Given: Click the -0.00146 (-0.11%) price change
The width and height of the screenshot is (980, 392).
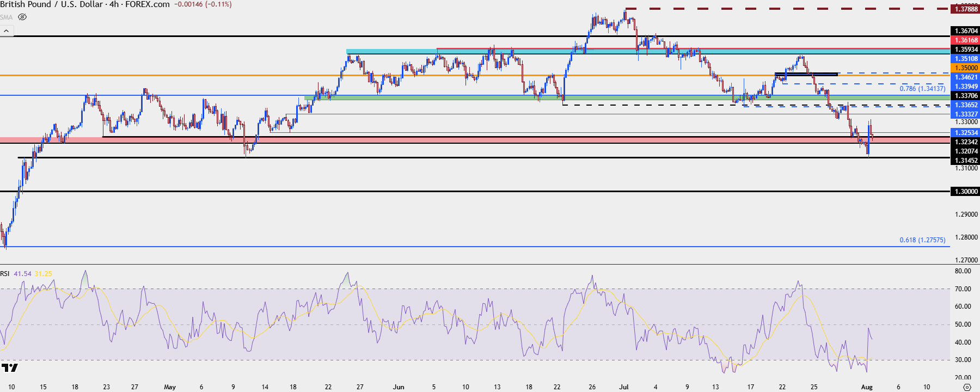Looking at the screenshot, I should click(x=203, y=4).
